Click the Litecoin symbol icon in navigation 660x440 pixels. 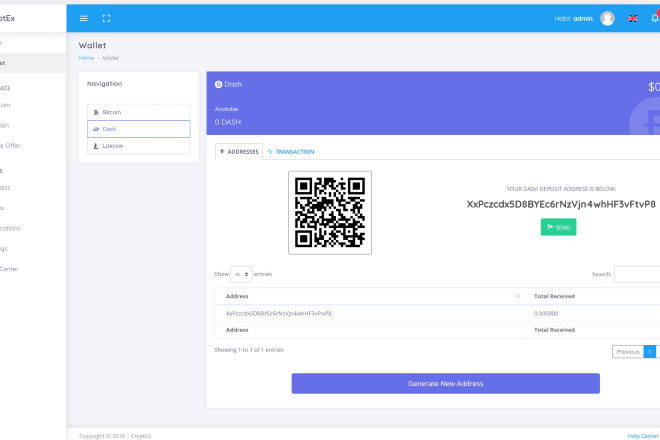(x=96, y=146)
